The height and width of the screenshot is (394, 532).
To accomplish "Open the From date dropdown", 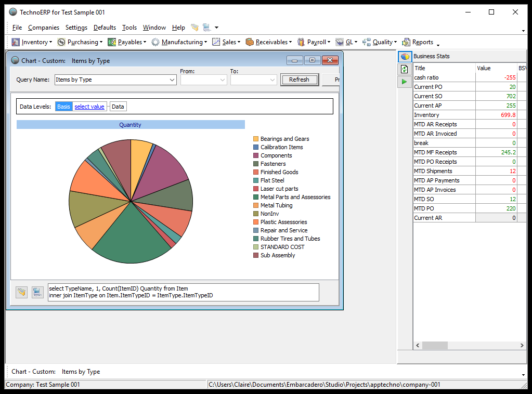I will tap(223, 80).
